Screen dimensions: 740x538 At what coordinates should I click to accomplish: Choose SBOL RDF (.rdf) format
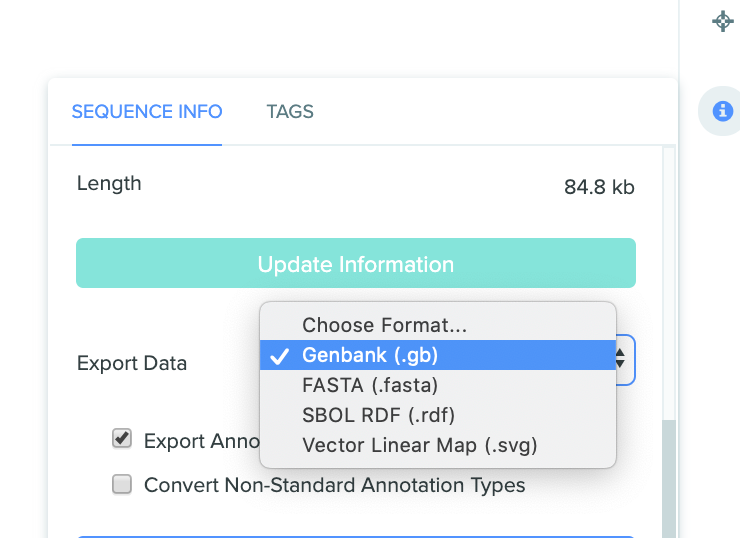coord(438,415)
